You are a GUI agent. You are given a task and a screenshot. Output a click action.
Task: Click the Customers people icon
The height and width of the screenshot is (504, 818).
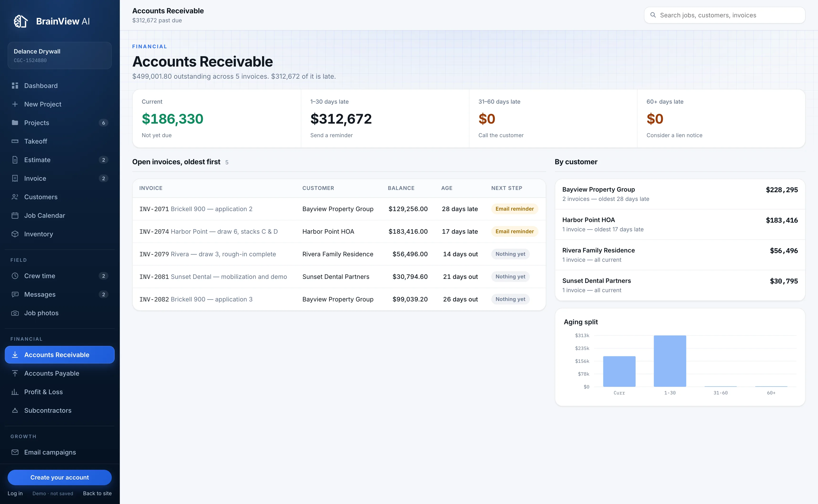15,197
